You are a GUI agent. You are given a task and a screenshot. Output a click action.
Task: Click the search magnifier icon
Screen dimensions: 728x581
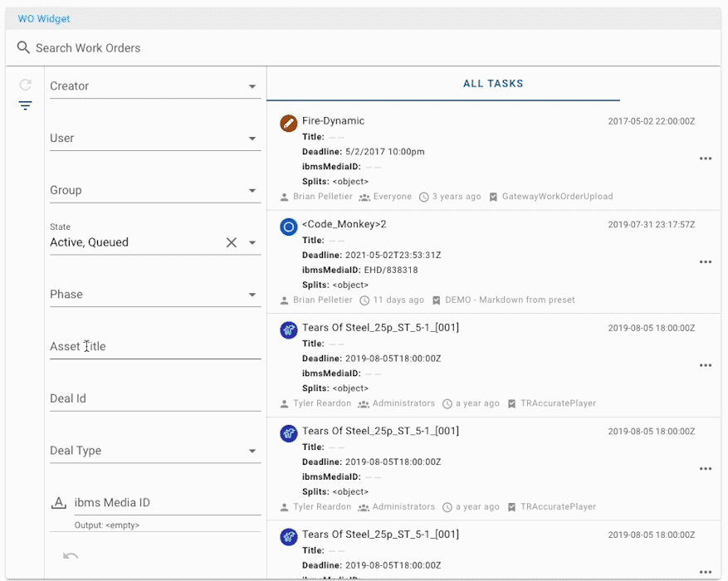click(23, 47)
